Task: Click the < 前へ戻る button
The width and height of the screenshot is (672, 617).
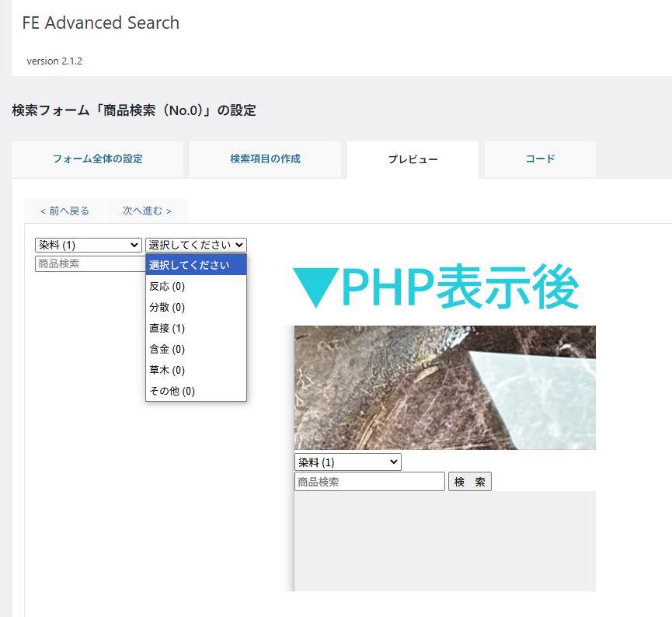Action: pos(64,211)
